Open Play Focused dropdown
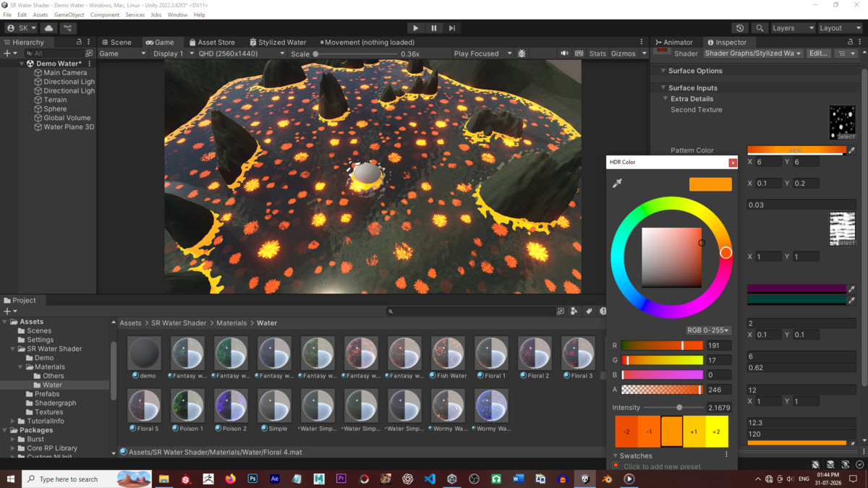 click(x=482, y=53)
